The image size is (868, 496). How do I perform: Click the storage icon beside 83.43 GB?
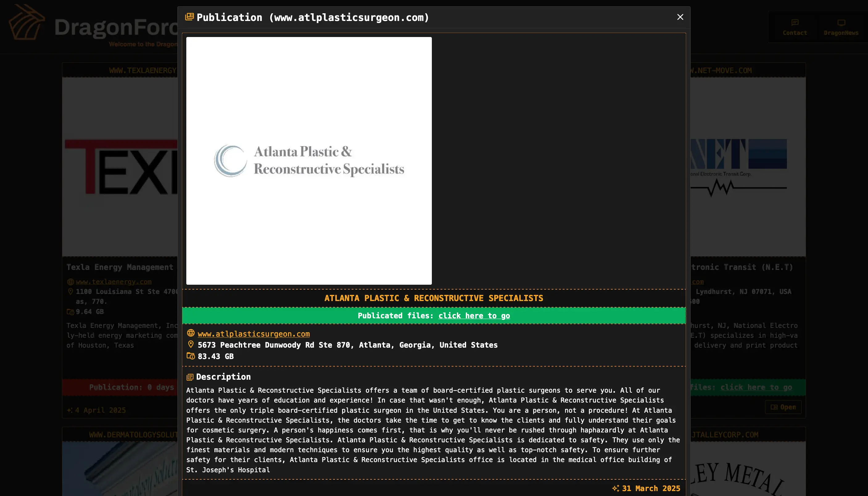[x=191, y=356]
